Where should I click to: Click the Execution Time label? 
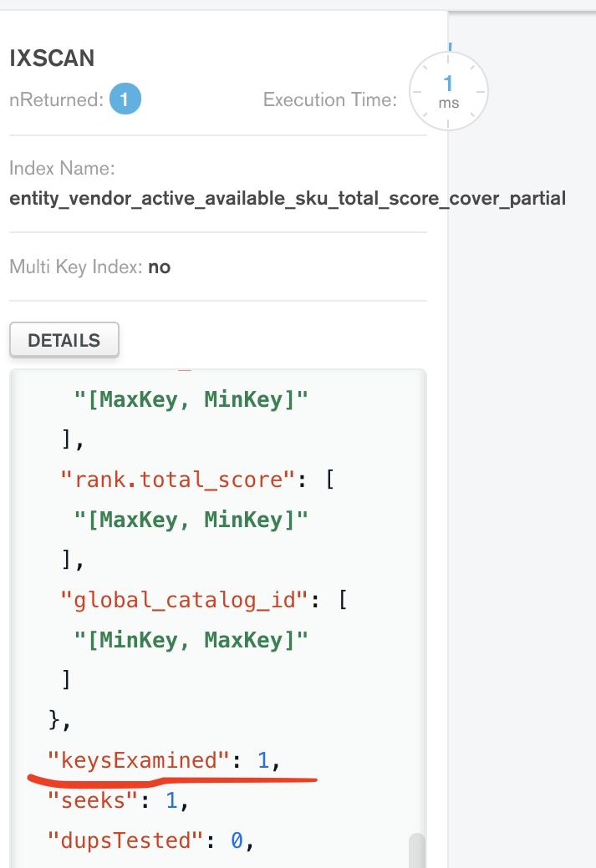click(329, 100)
